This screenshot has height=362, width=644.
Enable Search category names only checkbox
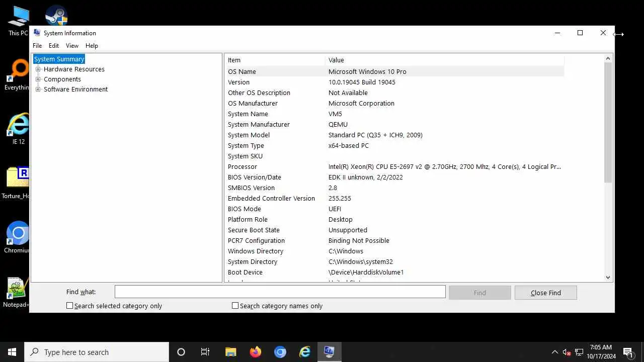click(x=235, y=306)
